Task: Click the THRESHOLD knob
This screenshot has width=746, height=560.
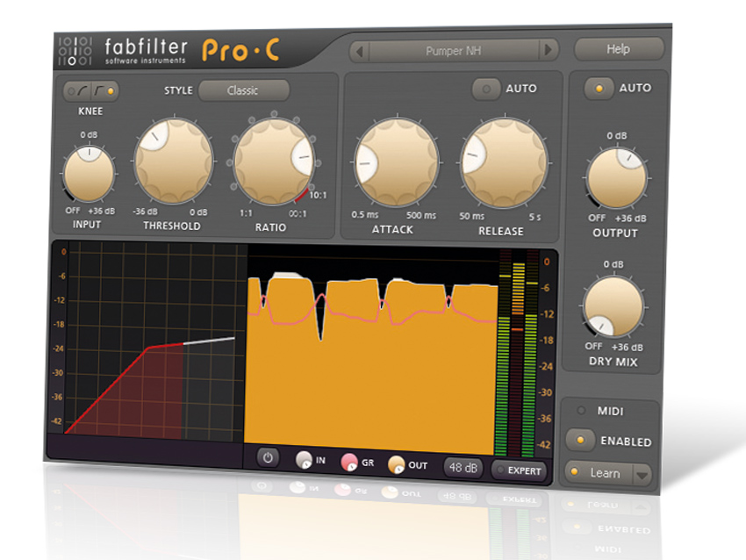Action: (174, 161)
